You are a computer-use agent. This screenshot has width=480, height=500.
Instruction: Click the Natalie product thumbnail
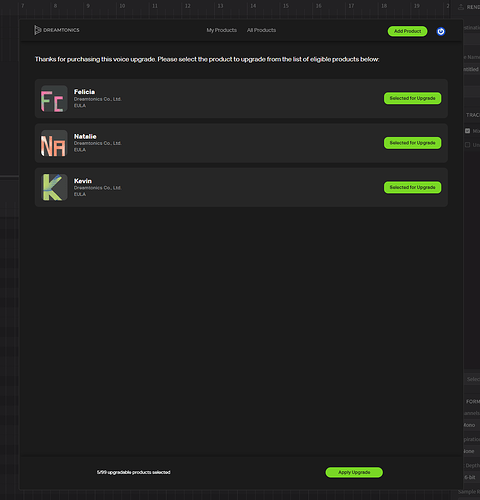[54, 143]
